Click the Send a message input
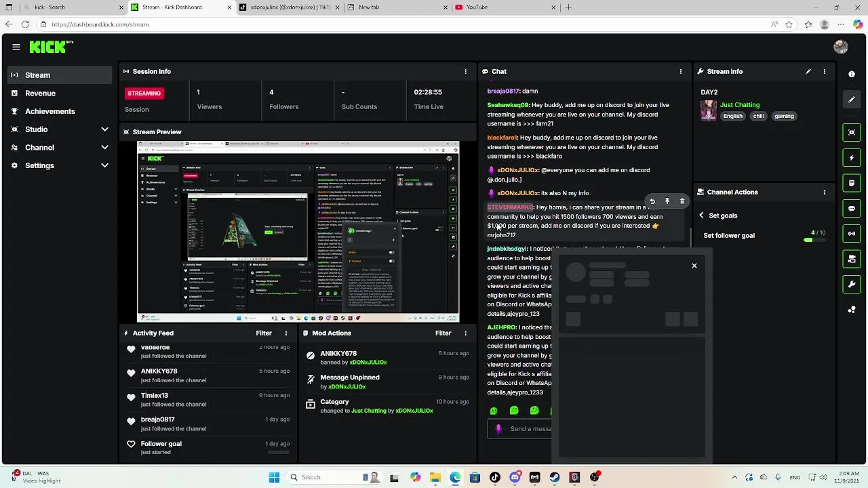Screen dimensions: 868x488 (519, 428)
